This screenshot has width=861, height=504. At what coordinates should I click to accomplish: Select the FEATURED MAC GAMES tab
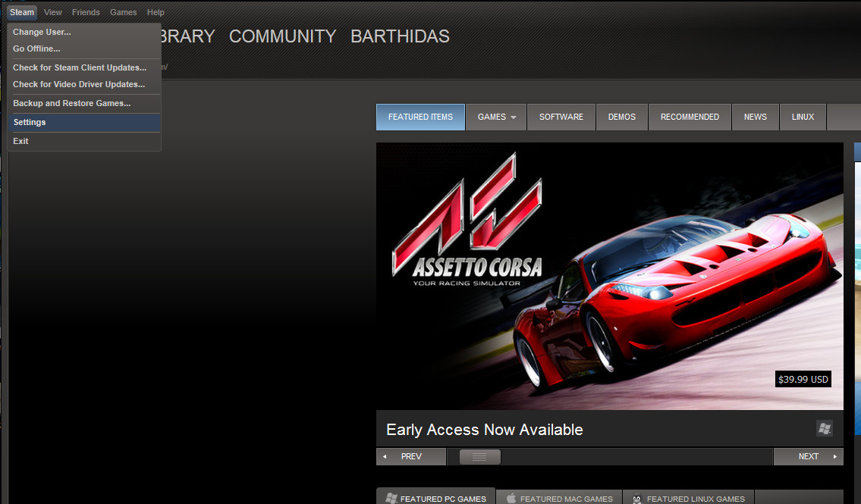pos(559,497)
